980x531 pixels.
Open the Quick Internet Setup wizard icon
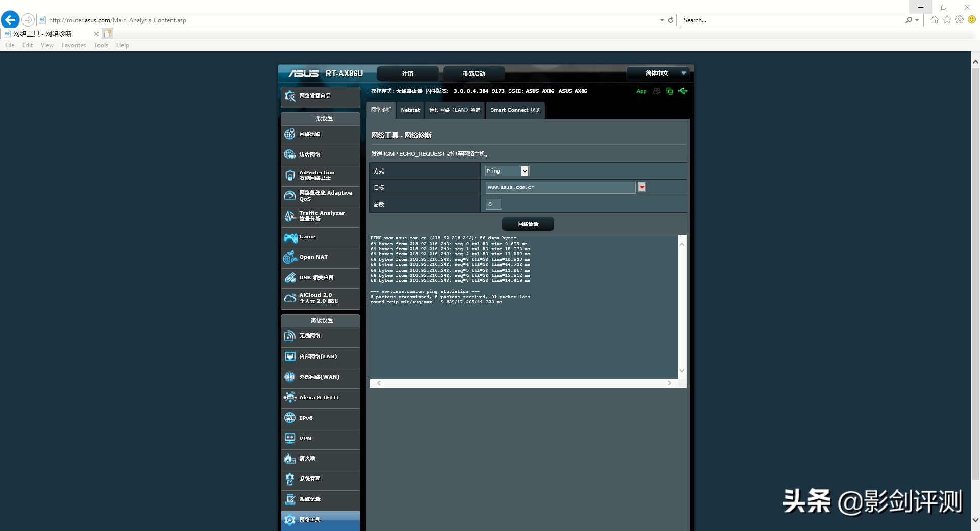[x=290, y=96]
